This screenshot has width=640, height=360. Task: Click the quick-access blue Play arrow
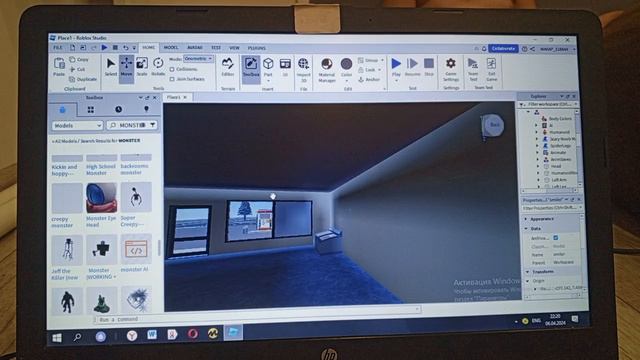pos(104,48)
